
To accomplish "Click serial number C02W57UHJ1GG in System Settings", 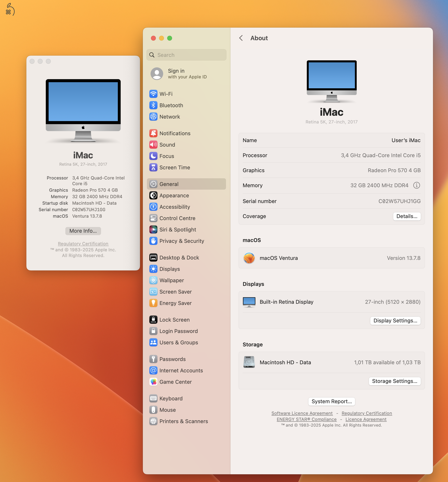I will click(399, 201).
